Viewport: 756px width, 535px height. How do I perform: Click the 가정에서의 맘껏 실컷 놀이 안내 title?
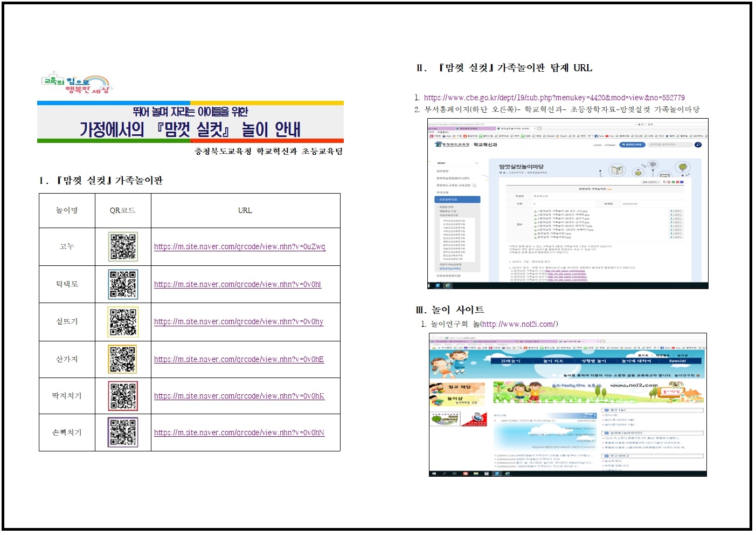point(190,129)
